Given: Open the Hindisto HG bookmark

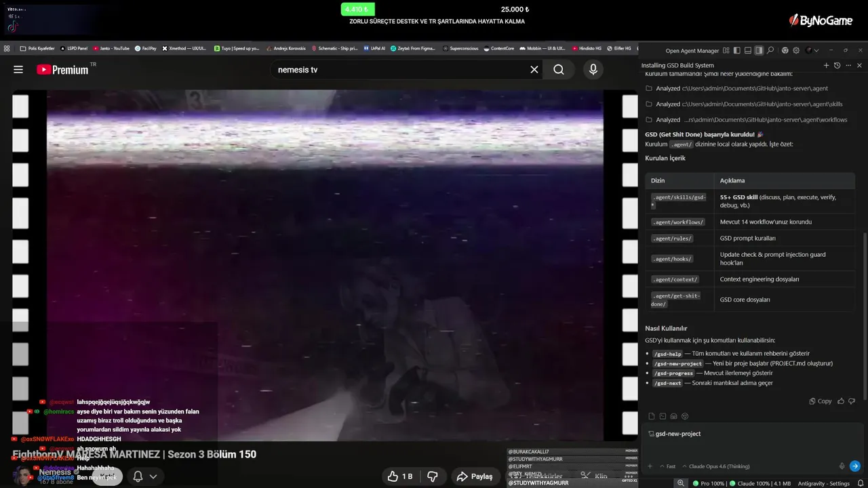Looking at the screenshot, I should point(587,49).
